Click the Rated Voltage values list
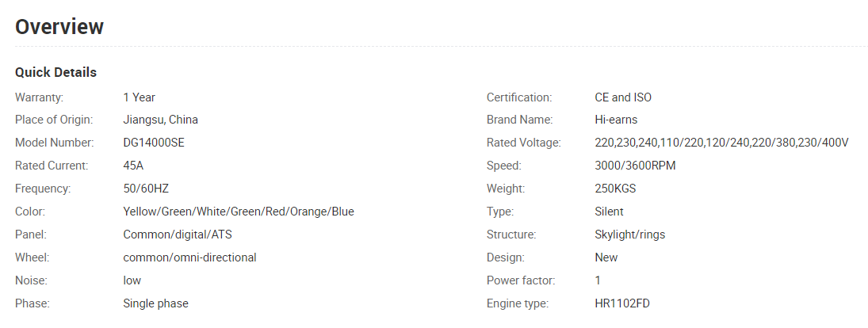 [722, 143]
